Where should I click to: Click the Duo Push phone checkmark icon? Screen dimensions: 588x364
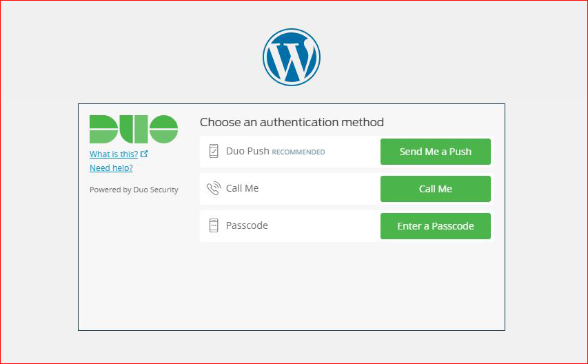click(214, 151)
